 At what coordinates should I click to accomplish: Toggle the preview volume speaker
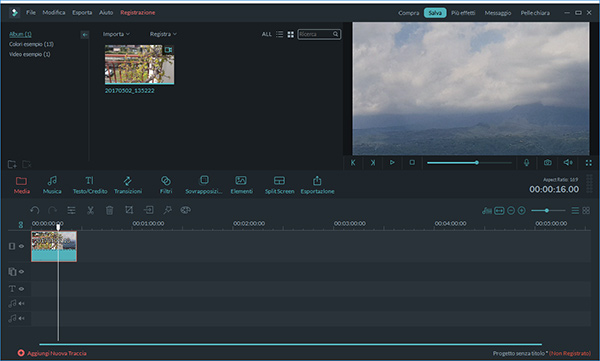tap(568, 163)
